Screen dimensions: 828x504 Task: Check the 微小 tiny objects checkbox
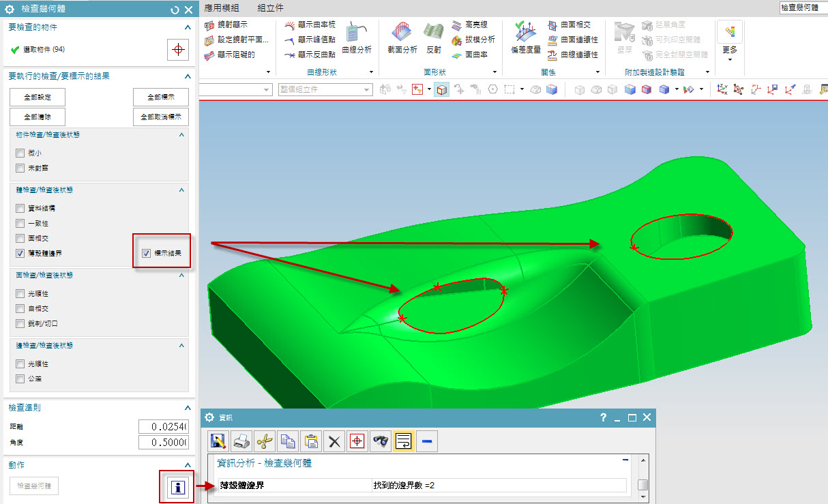(20, 153)
